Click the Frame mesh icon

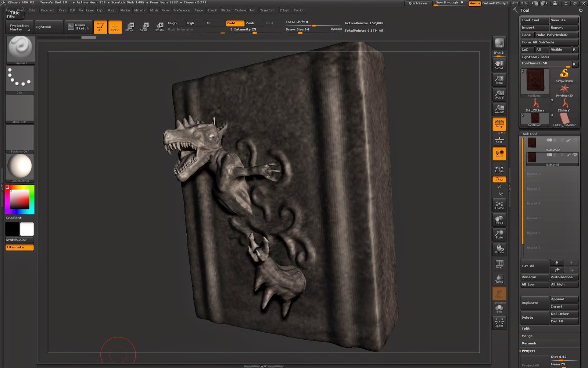coord(499,205)
